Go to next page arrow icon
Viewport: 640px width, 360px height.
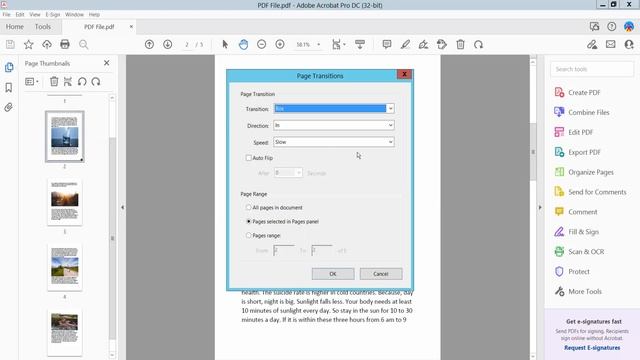(168, 44)
